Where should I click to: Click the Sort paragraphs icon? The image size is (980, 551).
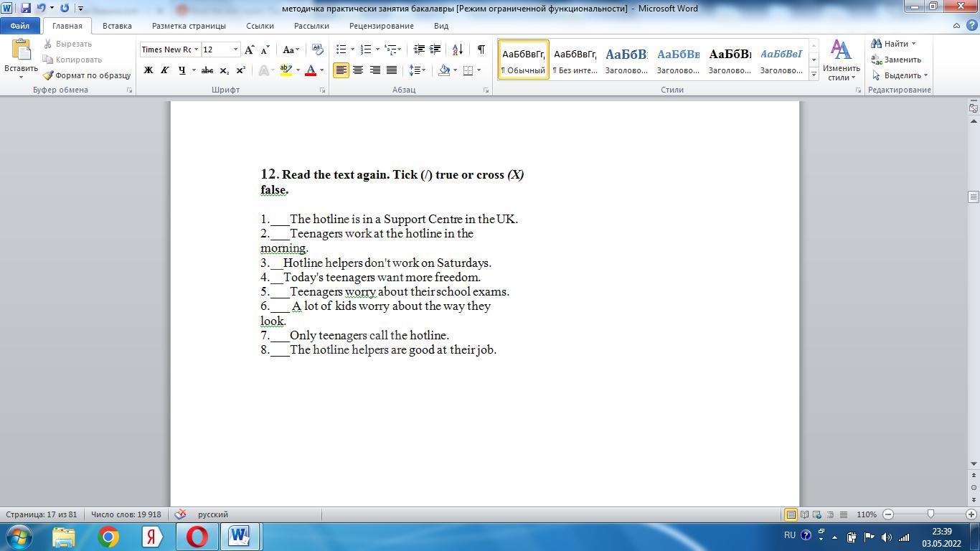click(458, 50)
